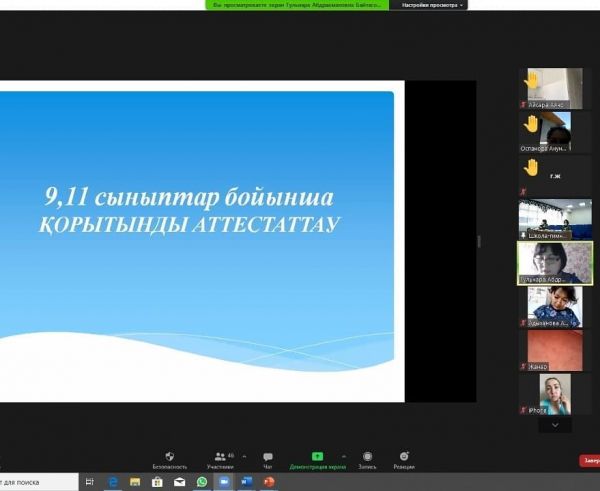
Task: Click the raised hand on Айсара's tile
Action: pyautogui.click(x=533, y=79)
